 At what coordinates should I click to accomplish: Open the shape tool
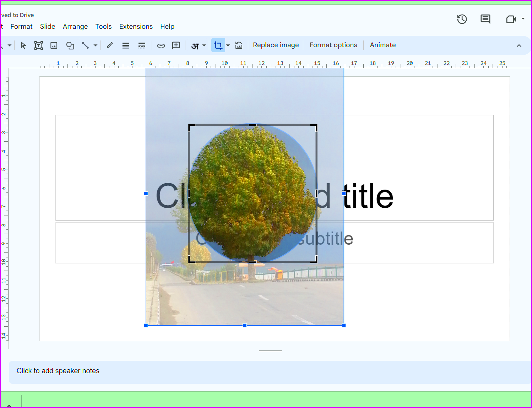[70, 45]
